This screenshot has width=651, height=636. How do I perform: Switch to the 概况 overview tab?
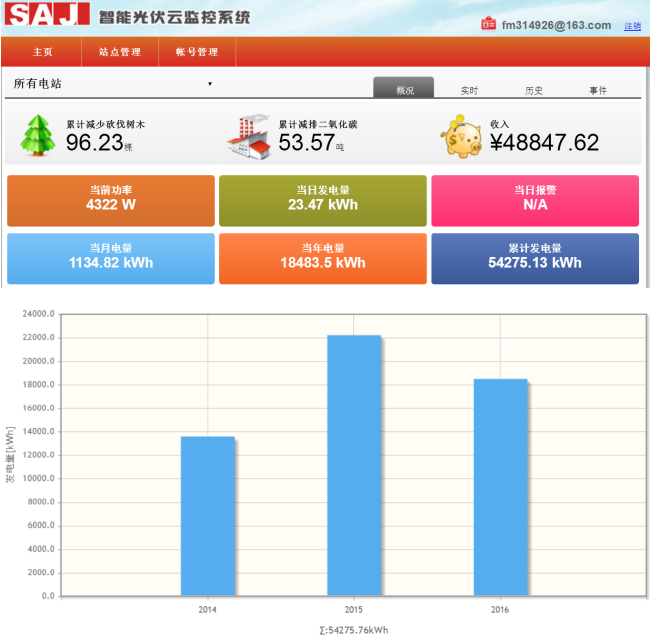404,90
